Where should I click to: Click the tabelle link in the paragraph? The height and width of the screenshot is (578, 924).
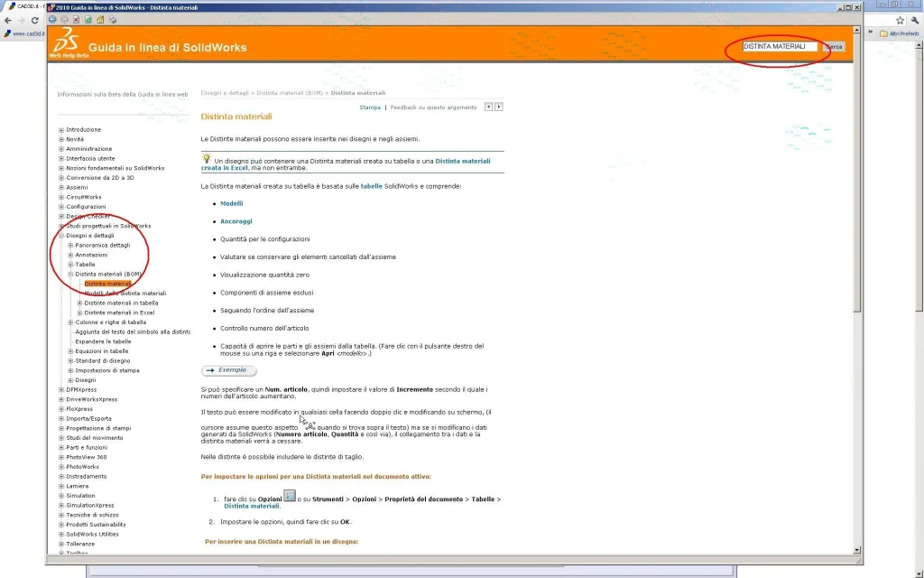371,186
